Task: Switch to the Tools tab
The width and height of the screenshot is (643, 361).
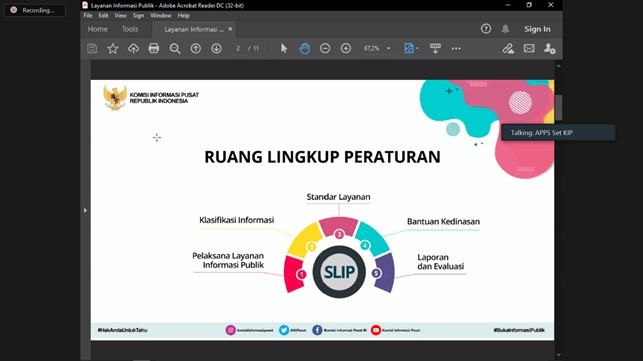Action: tap(130, 29)
